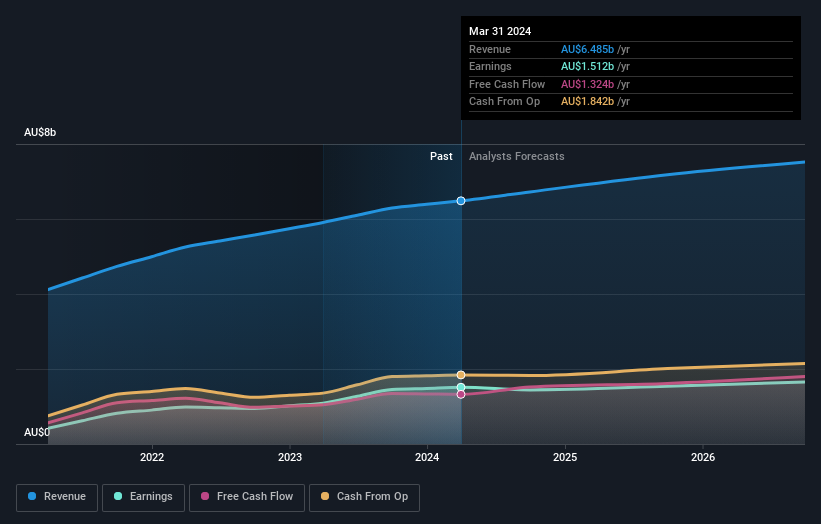Image resolution: width=821 pixels, height=524 pixels.
Task: Click the Analysts Forecasts label
Action: (517, 157)
